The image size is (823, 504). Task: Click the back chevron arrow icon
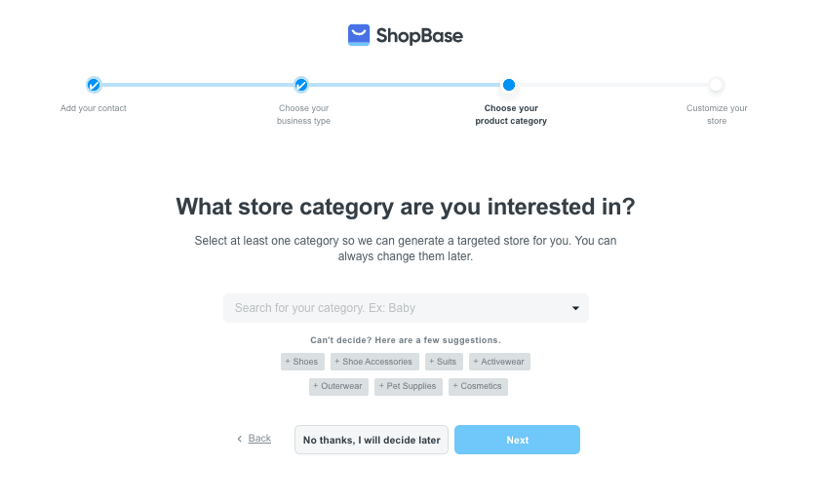tap(239, 439)
